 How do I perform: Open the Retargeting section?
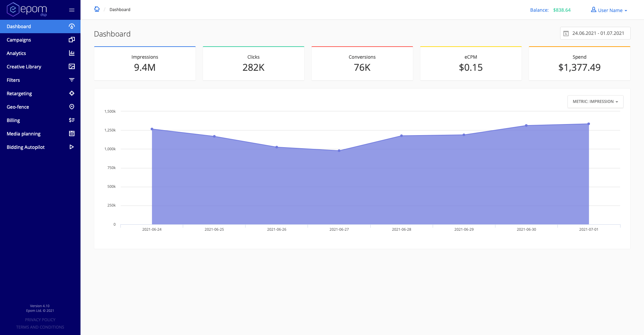(x=40, y=94)
